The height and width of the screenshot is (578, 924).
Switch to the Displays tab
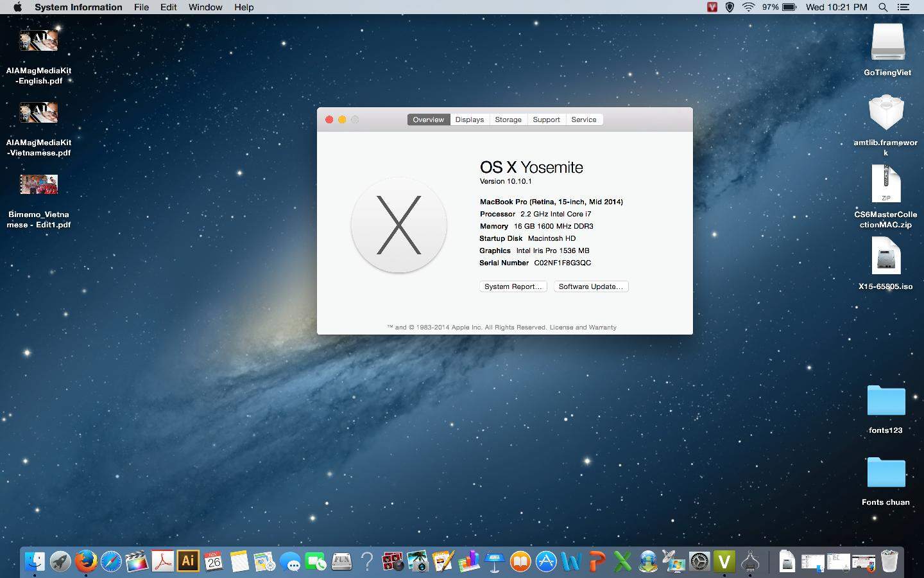(470, 119)
